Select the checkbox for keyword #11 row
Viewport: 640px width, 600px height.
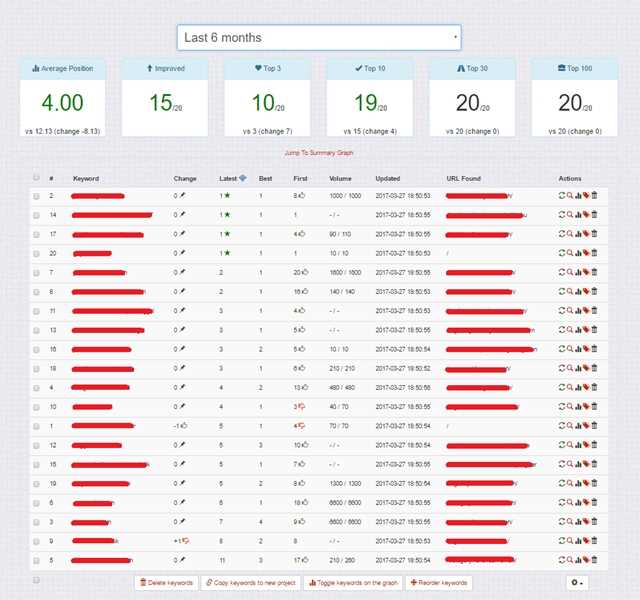point(36,311)
